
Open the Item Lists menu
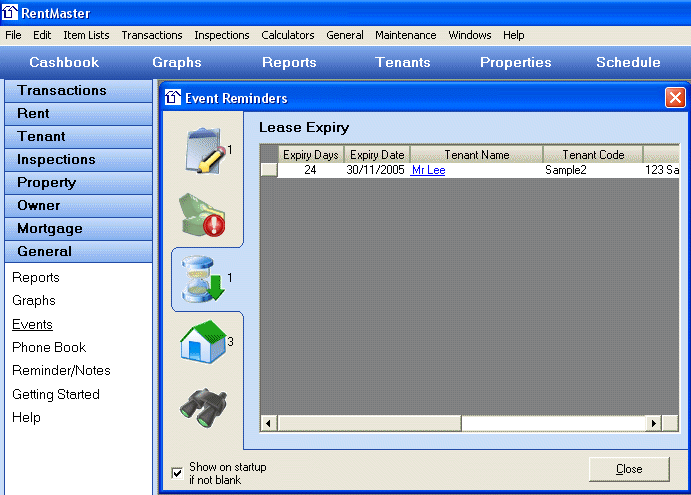[86, 35]
